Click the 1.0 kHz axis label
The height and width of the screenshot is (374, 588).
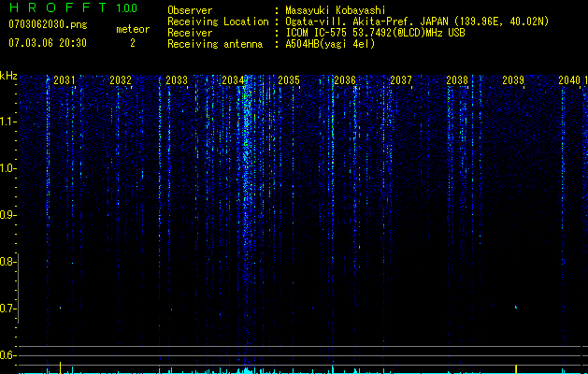point(8,168)
